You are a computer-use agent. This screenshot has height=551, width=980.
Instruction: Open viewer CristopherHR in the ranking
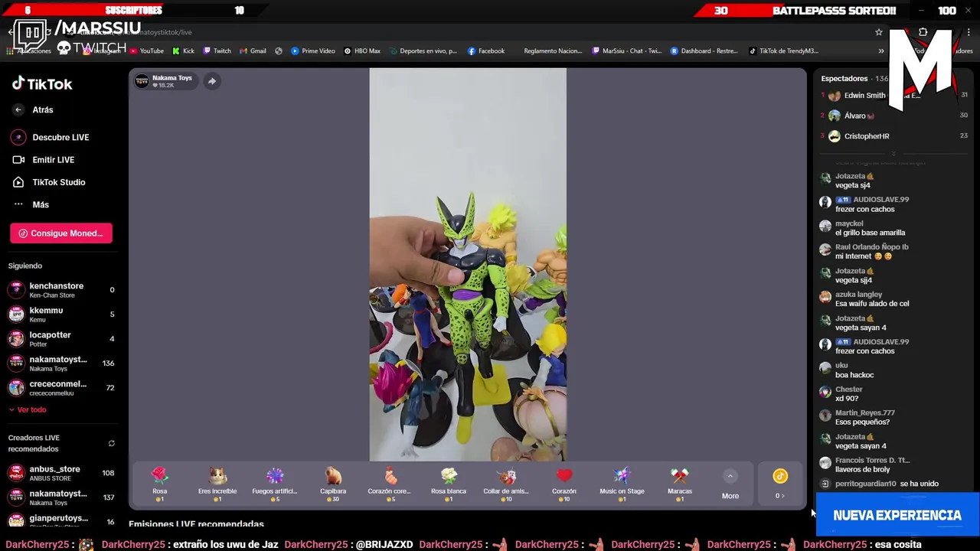pyautogui.click(x=894, y=136)
